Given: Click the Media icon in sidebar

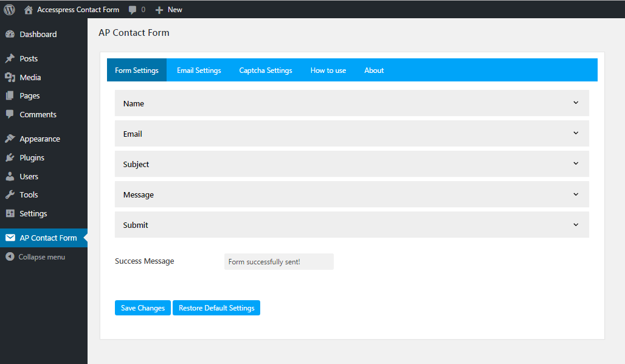Looking at the screenshot, I should tap(10, 77).
